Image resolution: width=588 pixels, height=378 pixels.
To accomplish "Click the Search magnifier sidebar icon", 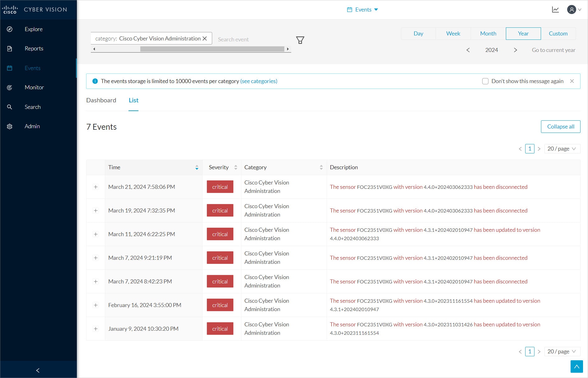I will [10, 107].
